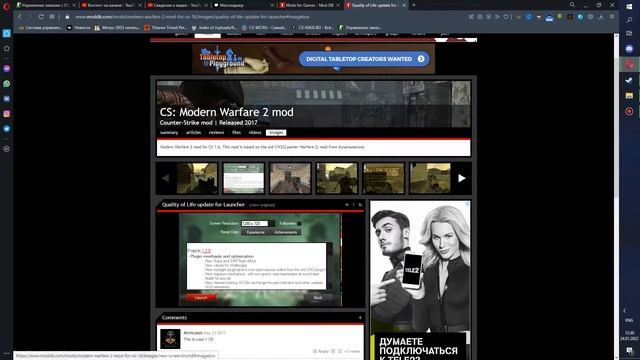This screenshot has height=360, width=640.
Task: Open the Index of /uploads bookmark
Action: tap(214, 28)
